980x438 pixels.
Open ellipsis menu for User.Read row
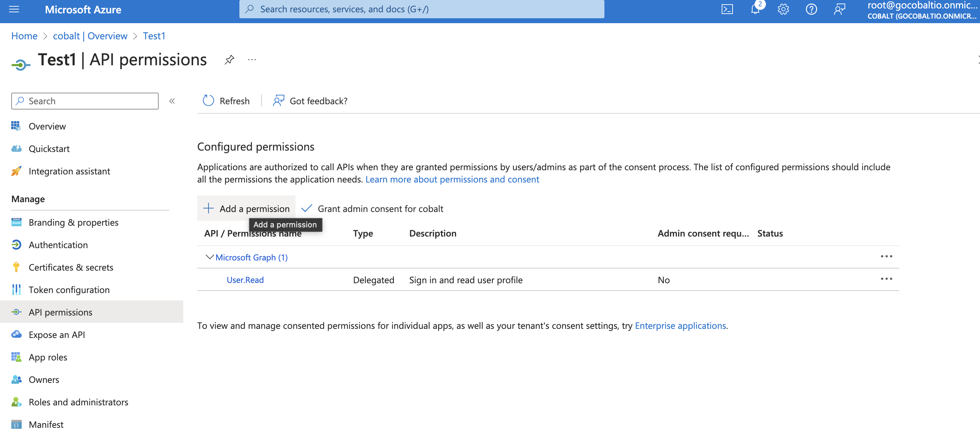pos(886,279)
